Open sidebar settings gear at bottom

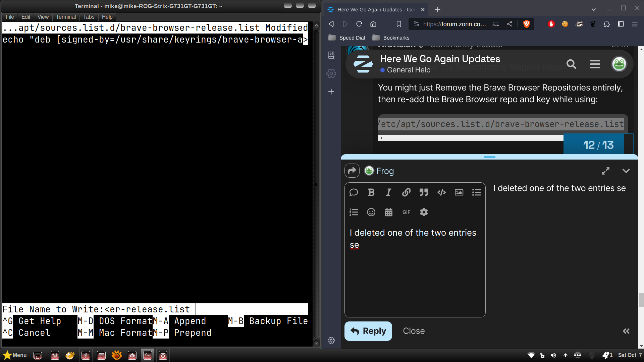(331, 340)
